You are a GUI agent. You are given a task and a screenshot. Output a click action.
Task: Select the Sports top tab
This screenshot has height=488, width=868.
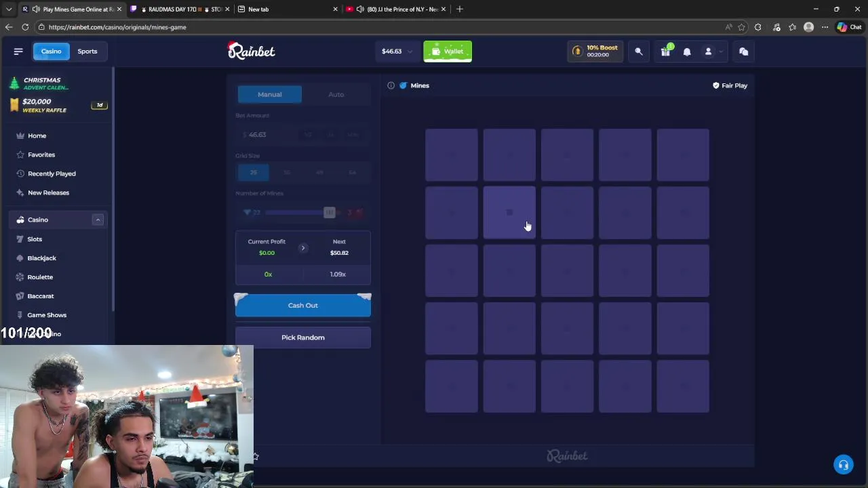(87, 52)
